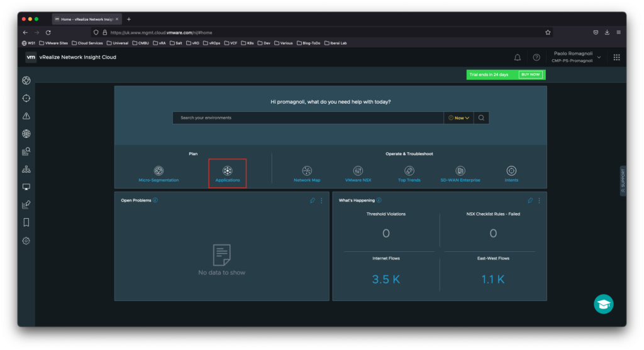
Task: Open the Open Problems widget options menu
Action: 321,200
